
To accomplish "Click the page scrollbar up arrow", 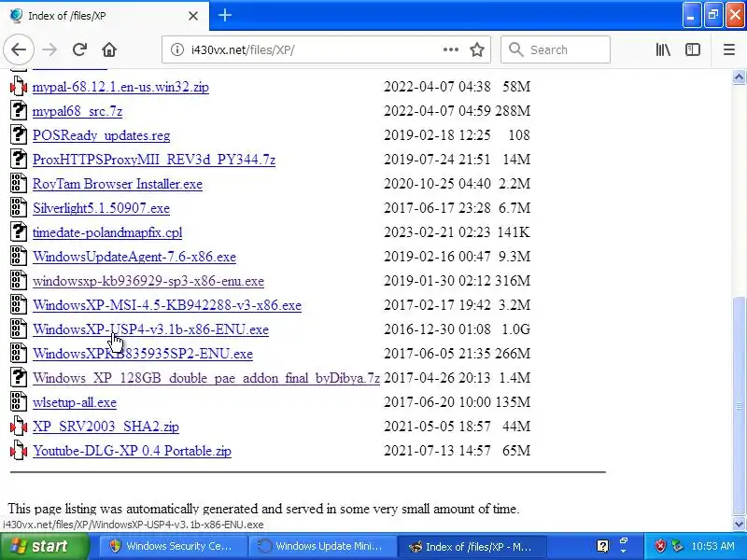I will pyautogui.click(x=739, y=77).
